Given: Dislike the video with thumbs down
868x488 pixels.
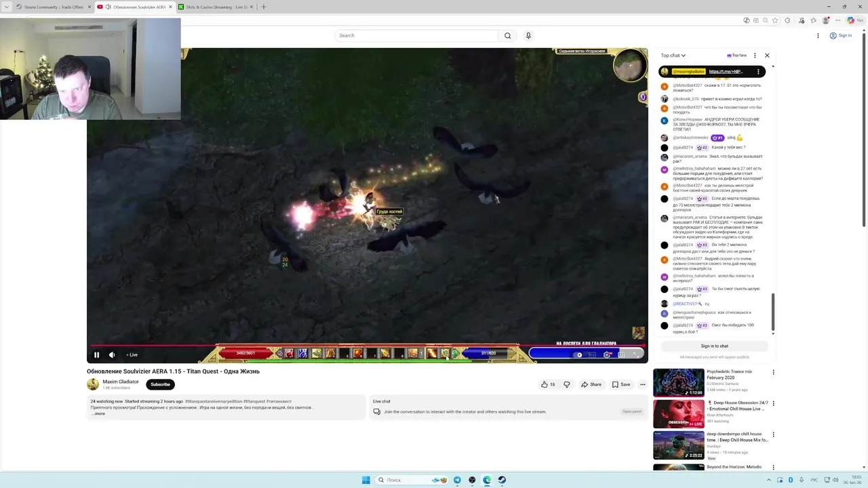Looking at the screenshot, I should 567,384.
